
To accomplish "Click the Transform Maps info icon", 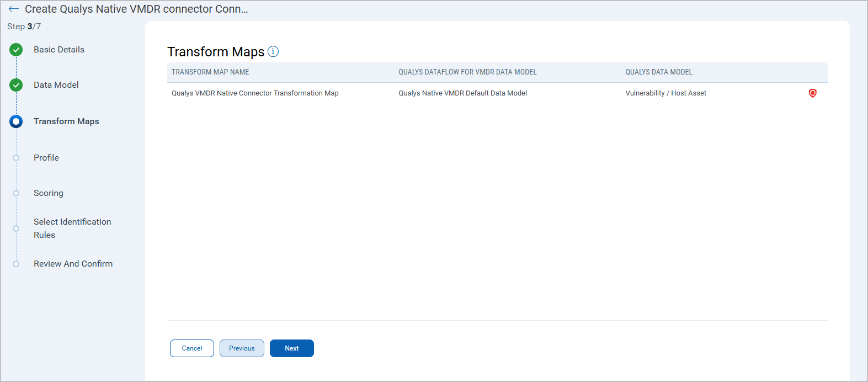I will [x=273, y=51].
